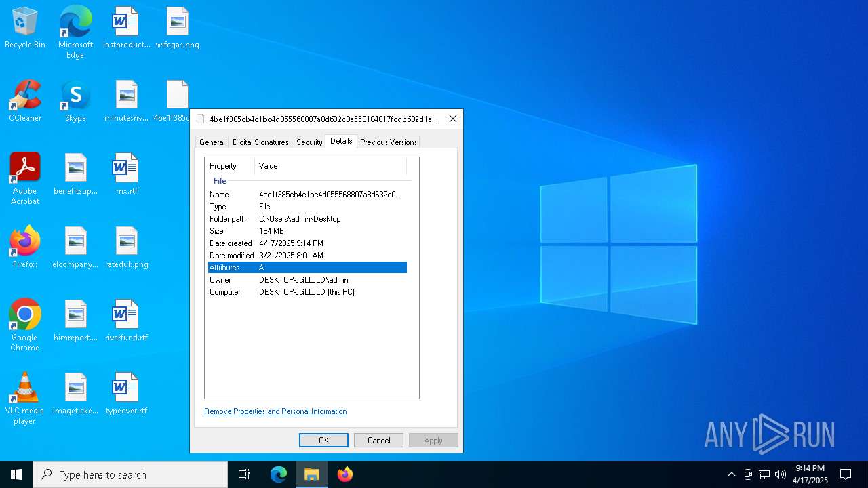Open the taskbar clock and calendar

[810, 474]
